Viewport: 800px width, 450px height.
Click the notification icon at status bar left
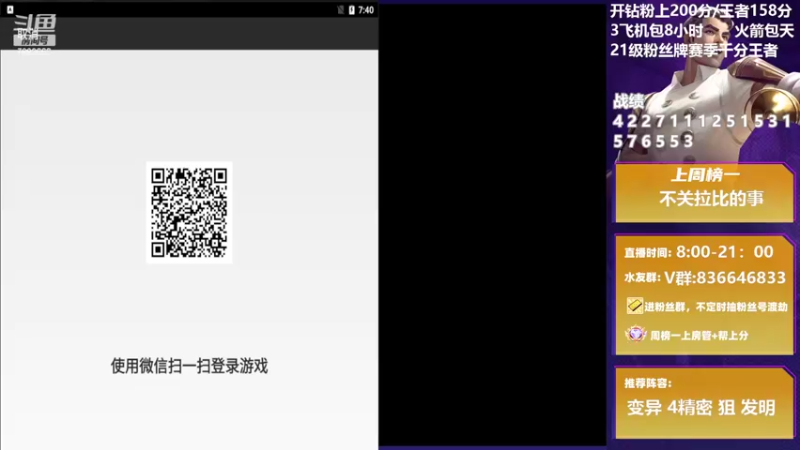pyautogui.click(x=10, y=9)
